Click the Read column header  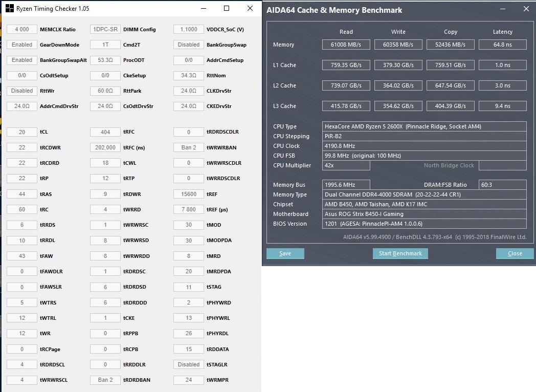[x=346, y=32]
